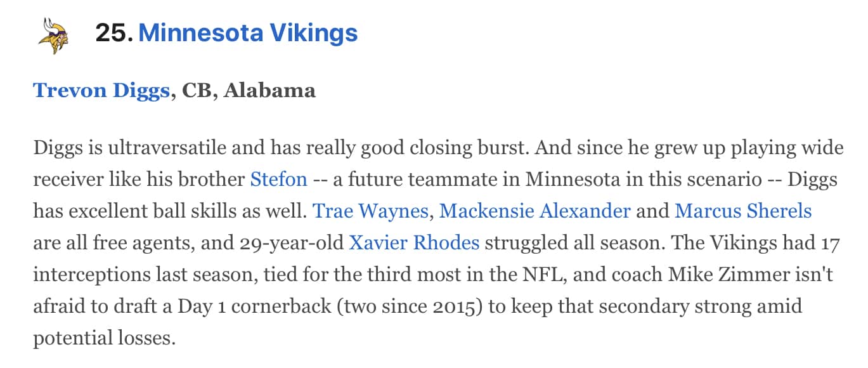Select the Marcus Sherels link
Screen dimensions: 868x368
click(743, 211)
